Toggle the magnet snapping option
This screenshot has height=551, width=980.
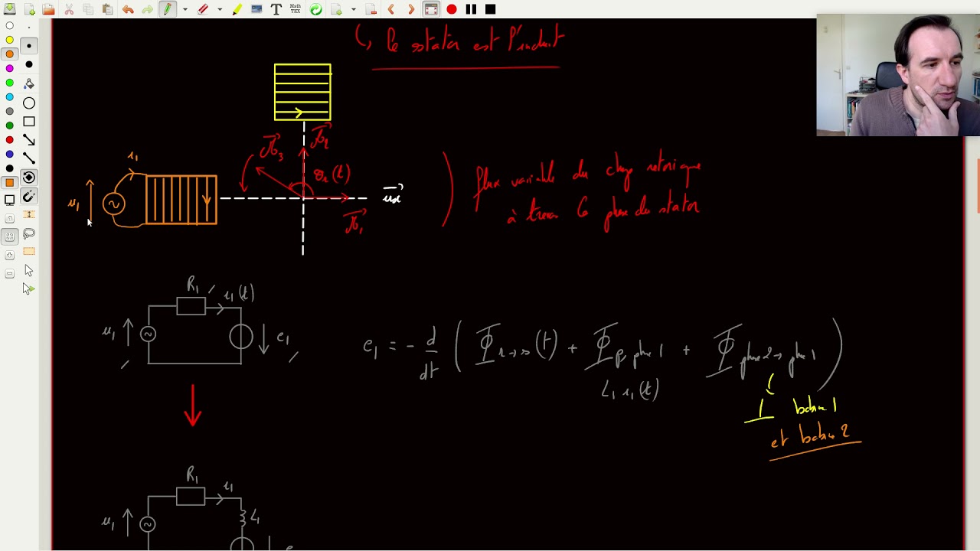pos(28,196)
